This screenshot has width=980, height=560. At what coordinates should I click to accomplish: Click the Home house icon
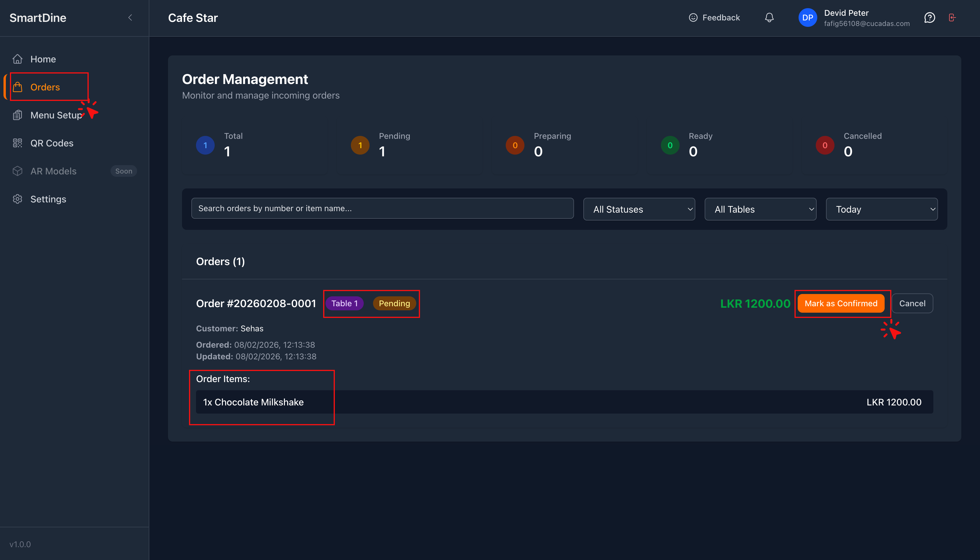(x=17, y=59)
